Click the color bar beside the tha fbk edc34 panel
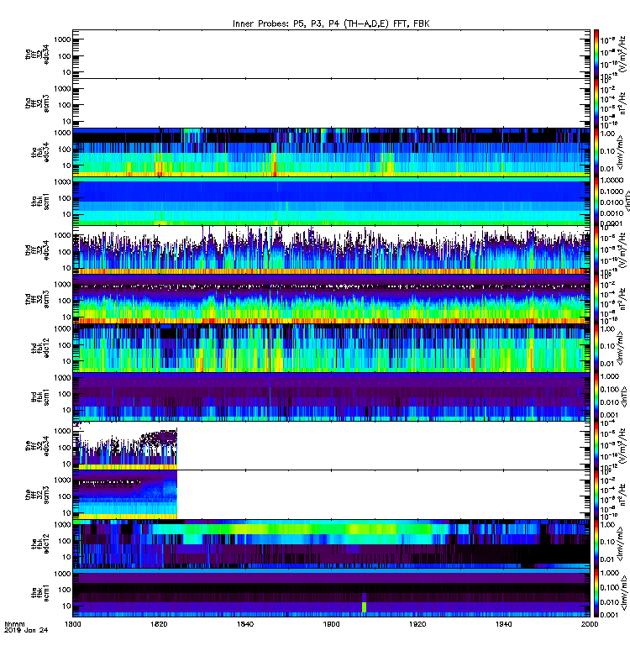The height and width of the screenshot is (672, 630). [596, 152]
